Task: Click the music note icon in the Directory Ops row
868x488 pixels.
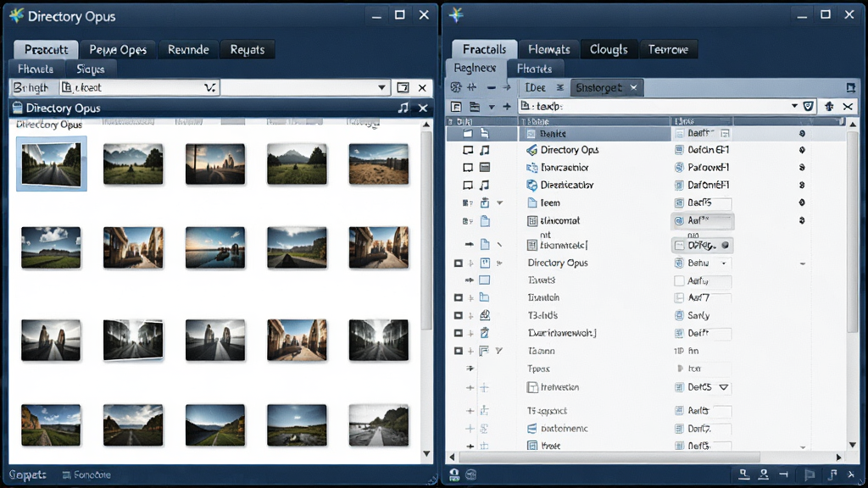Action: (484, 150)
